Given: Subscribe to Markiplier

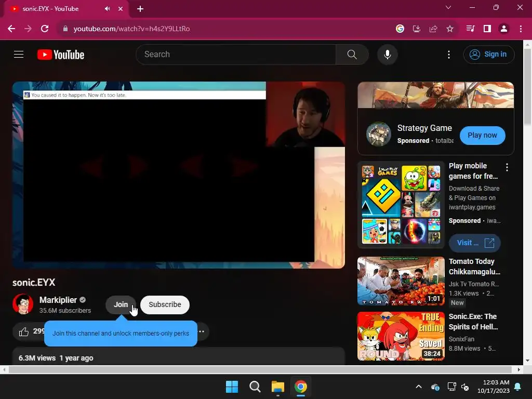Looking at the screenshot, I should point(165,304).
